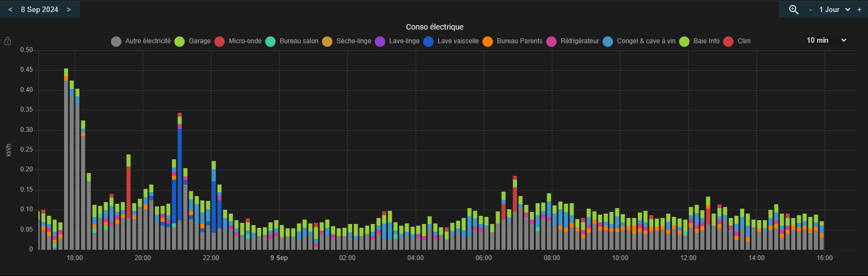Screen dimensions: 868x276
Task: Toggle the Micro-onde legend entry
Action: click(238, 41)
